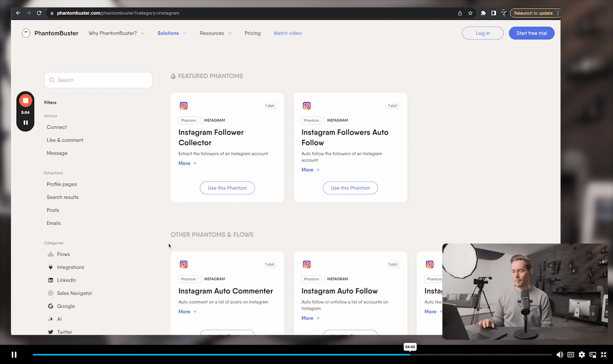This screenshot has height=364, width=613.
Task: Click Relaunch to update button
Action: point(533,13)
